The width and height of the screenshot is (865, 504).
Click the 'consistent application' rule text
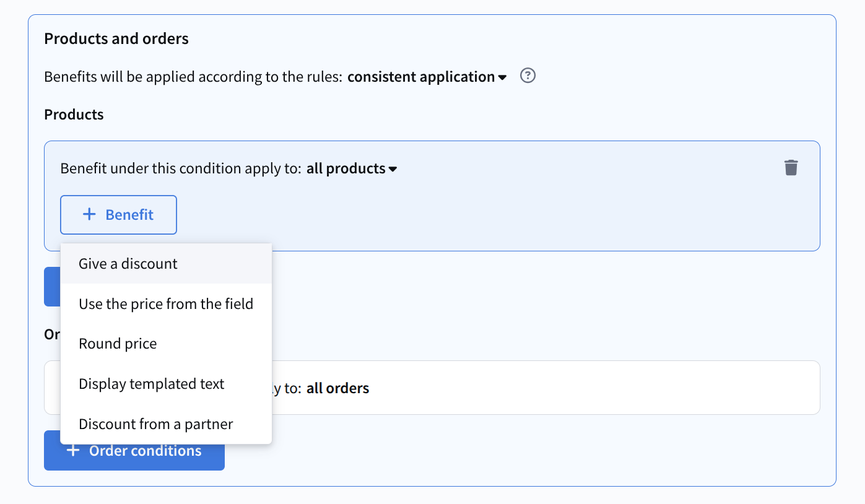tap(421, 77)
